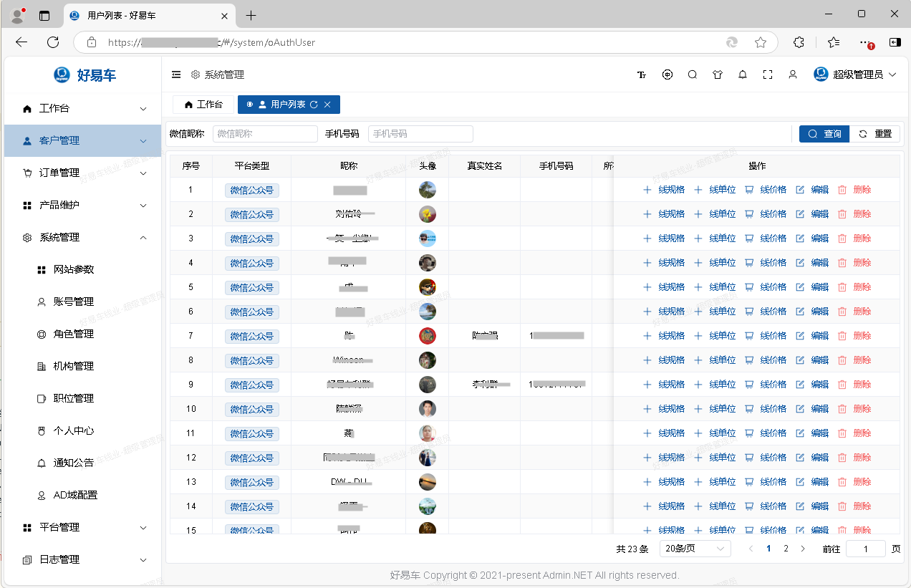
Task: Refresh the 用户列表 tab using reload icon
Action: click(x=314, y=105)
